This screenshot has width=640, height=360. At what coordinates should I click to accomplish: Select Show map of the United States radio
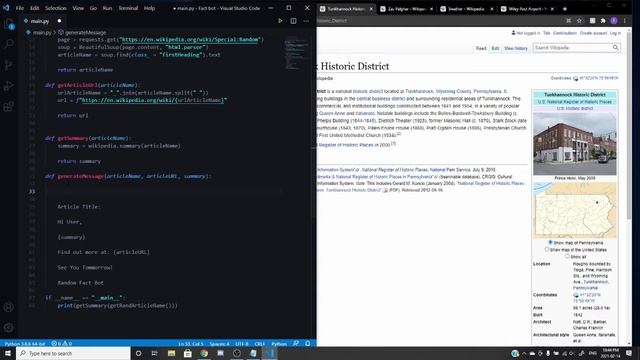(x=547, y=249)
